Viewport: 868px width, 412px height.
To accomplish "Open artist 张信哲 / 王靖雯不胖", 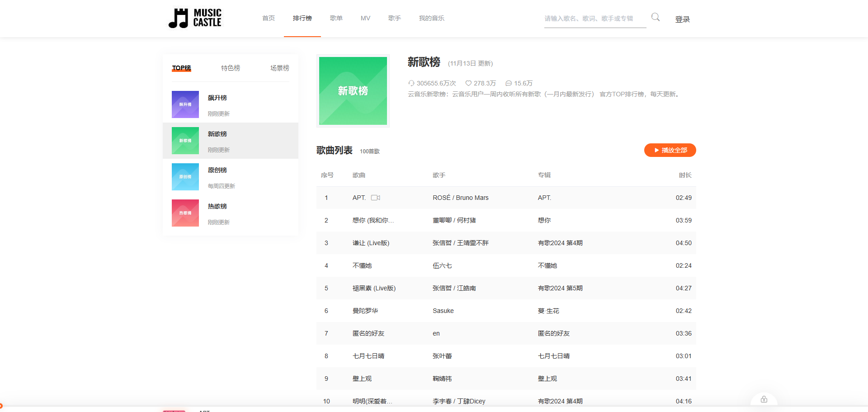I will pyautogui.click(x=461, y=243).
